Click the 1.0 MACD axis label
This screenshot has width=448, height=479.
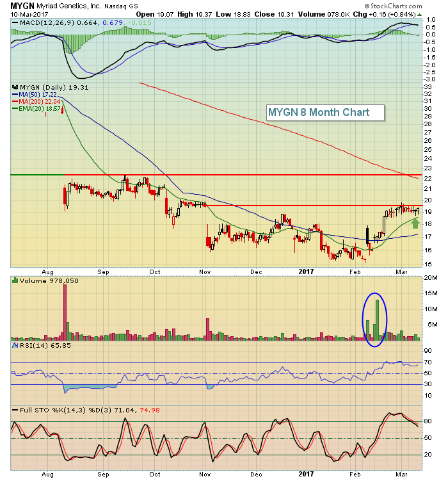point(431,20)
